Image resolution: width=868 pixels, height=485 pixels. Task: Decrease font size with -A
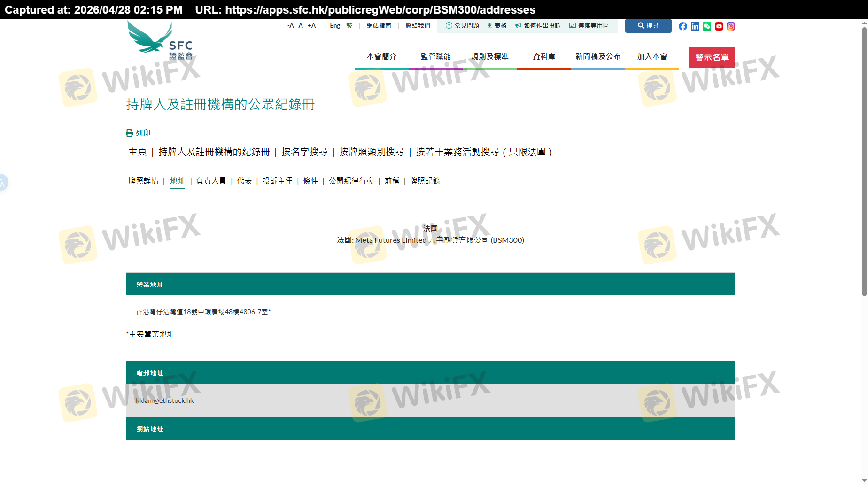tap(291, 26)
